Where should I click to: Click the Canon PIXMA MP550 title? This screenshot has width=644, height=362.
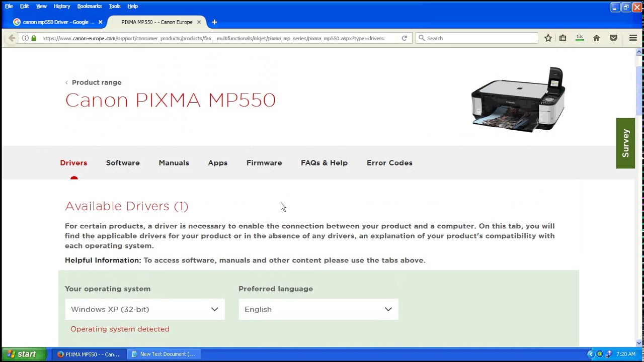click(x=171, y=100)
